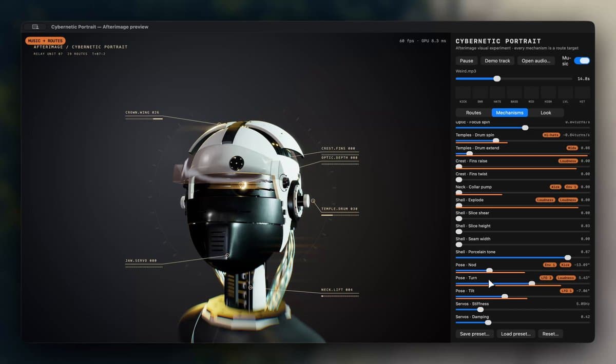Screen dimensions: 616x364
Task: Click the CROWN.WING 026 callout label
Action: (142, 112)
